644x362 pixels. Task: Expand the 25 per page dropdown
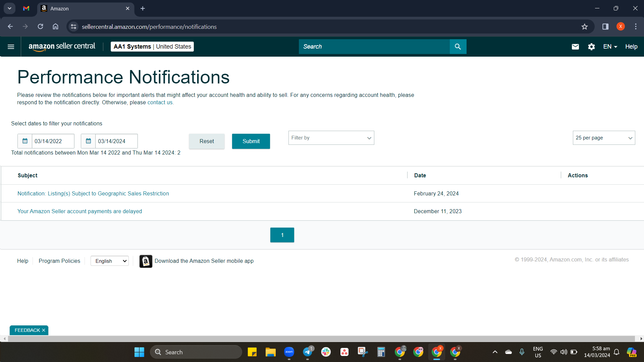[604, 138]
